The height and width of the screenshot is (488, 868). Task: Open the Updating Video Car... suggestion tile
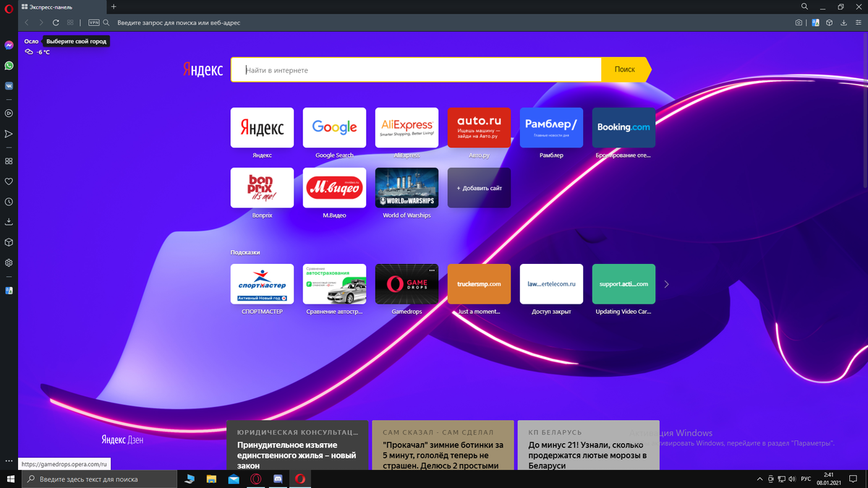coord(624,284)
